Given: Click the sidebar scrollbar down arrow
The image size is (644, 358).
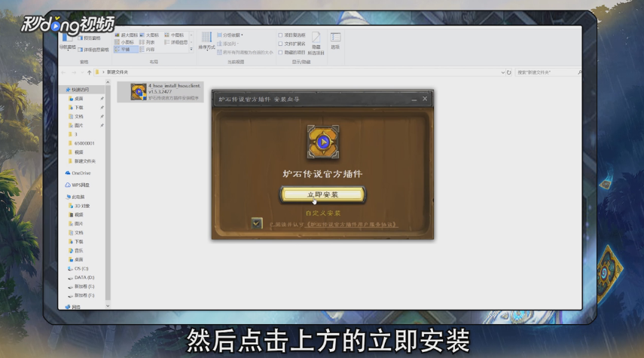Looking at the screenshot, I should [x=108, y=306].
